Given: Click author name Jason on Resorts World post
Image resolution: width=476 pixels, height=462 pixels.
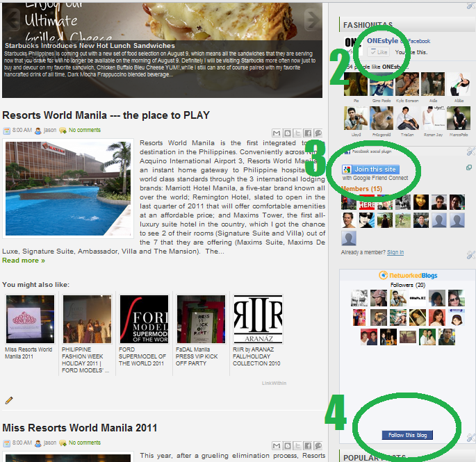Looking at the screenshot, I should (x=50, y=130).
